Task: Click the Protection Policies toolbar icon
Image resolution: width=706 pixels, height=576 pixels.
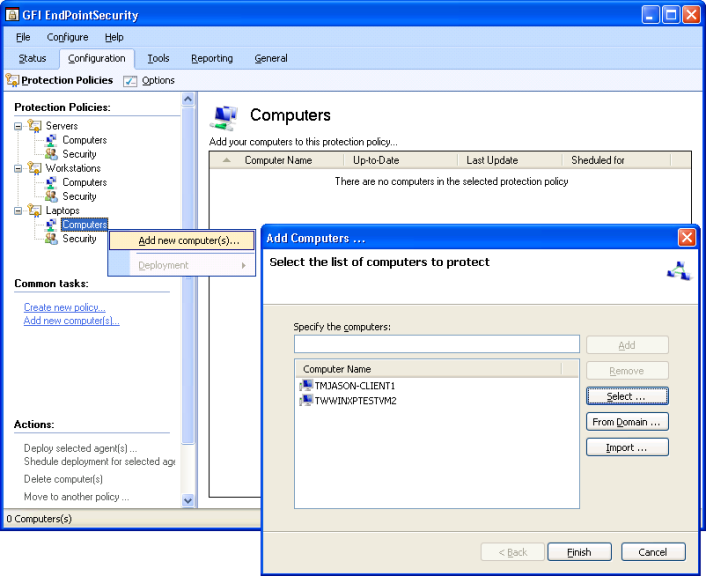Action: click(x=12, y=80)
